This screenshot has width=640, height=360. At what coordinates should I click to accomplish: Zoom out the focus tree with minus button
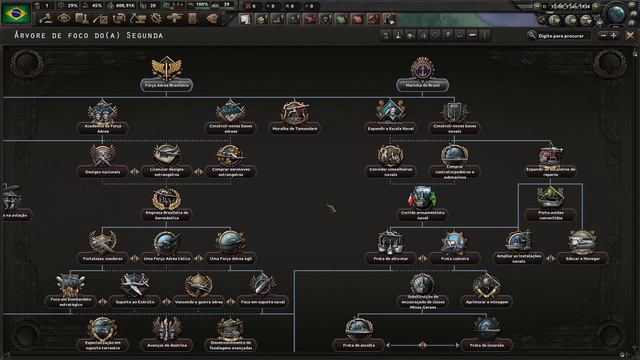603,36
